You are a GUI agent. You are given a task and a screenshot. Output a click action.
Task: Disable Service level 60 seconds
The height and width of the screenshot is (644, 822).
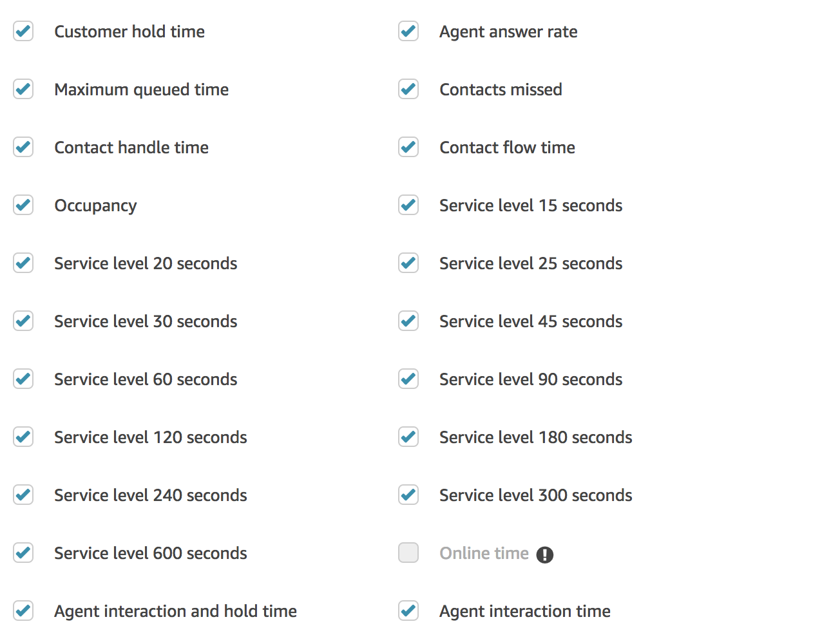(23, 379)
